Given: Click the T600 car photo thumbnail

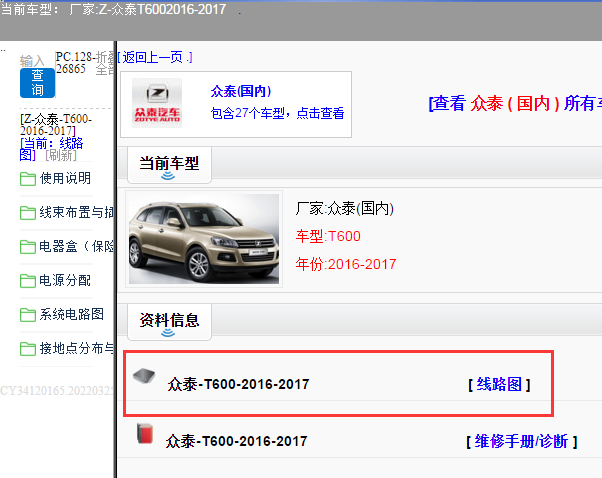Looking at the screenshot, I should pyautogui.click(x=204, y=239).
